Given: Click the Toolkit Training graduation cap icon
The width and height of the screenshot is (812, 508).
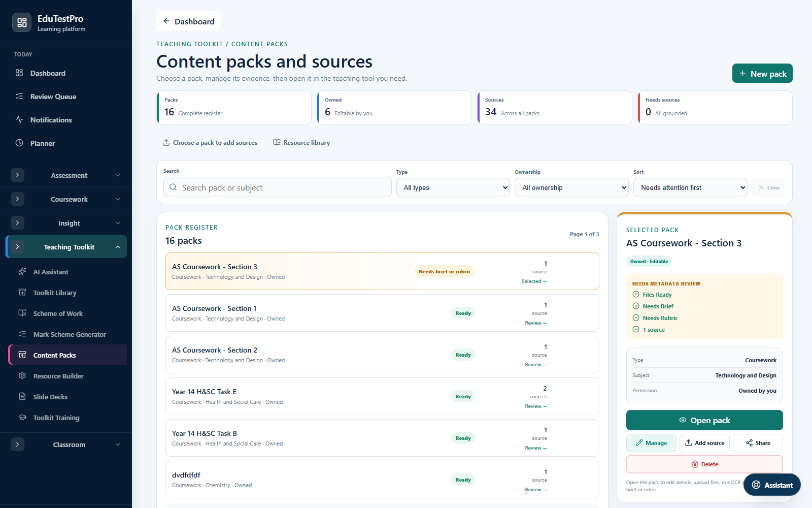Looking at the screenshot, I should coord(22,418).
